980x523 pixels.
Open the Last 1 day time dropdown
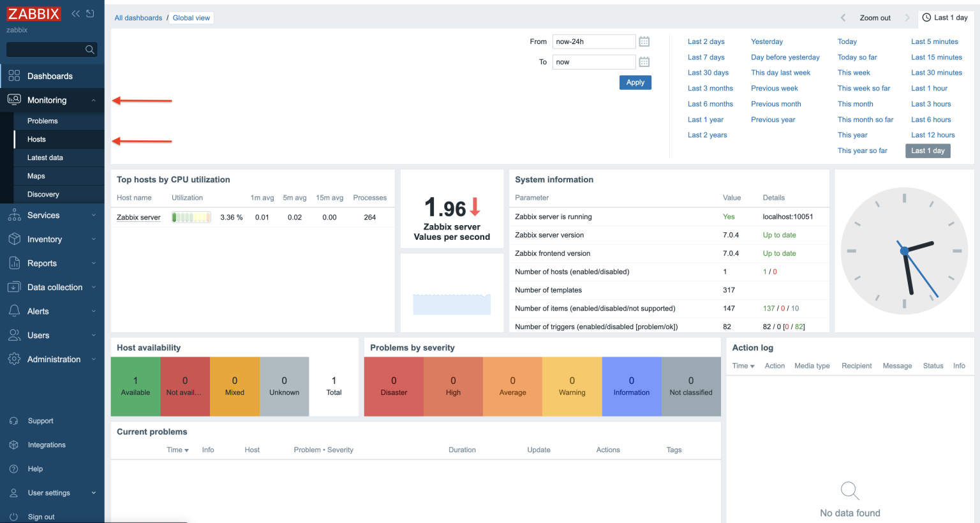pyautogui.click(x=945, y=17)
